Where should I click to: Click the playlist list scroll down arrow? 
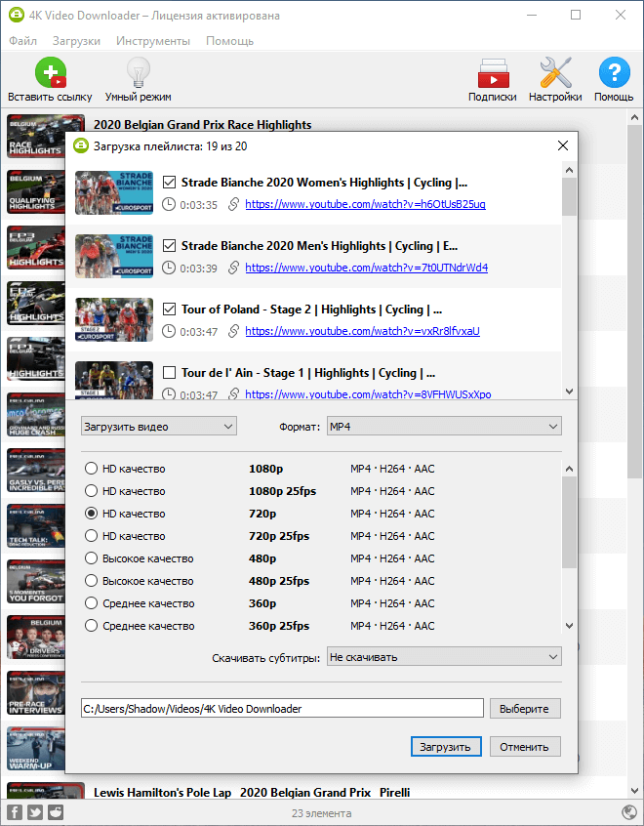coord(569,391)
